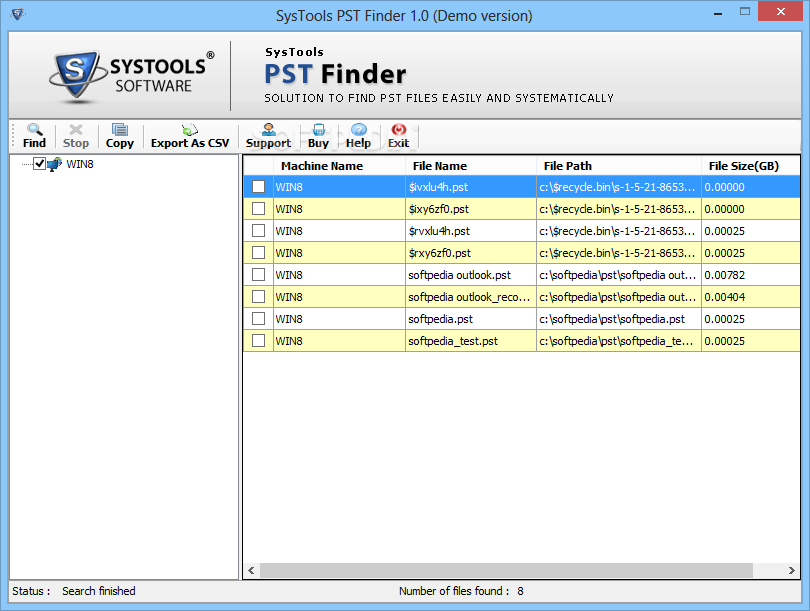
Task: Select the softpedia_test.pst file name cell
Action: click(471, 341)
